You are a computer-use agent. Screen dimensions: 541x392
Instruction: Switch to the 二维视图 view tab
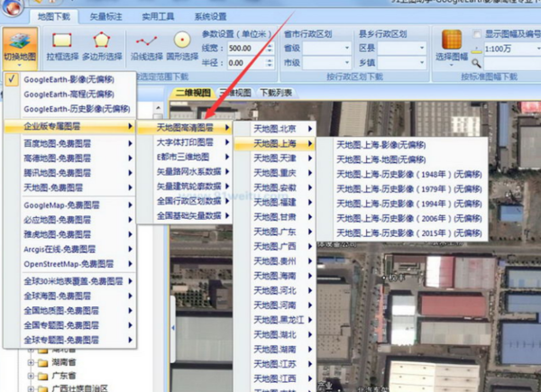[193, 93]
